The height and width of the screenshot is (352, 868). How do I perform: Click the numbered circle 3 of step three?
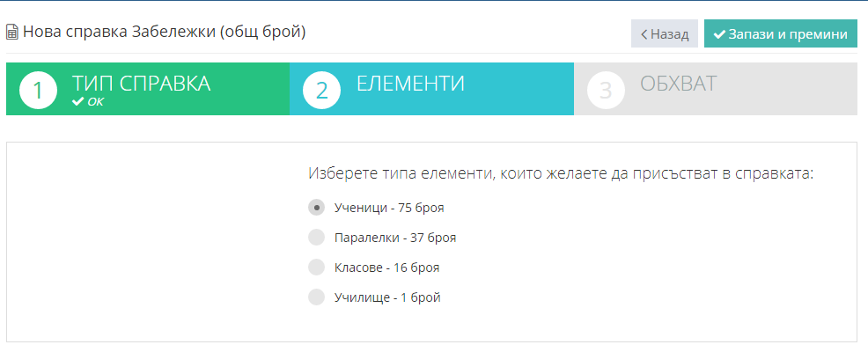click(606, 90)
